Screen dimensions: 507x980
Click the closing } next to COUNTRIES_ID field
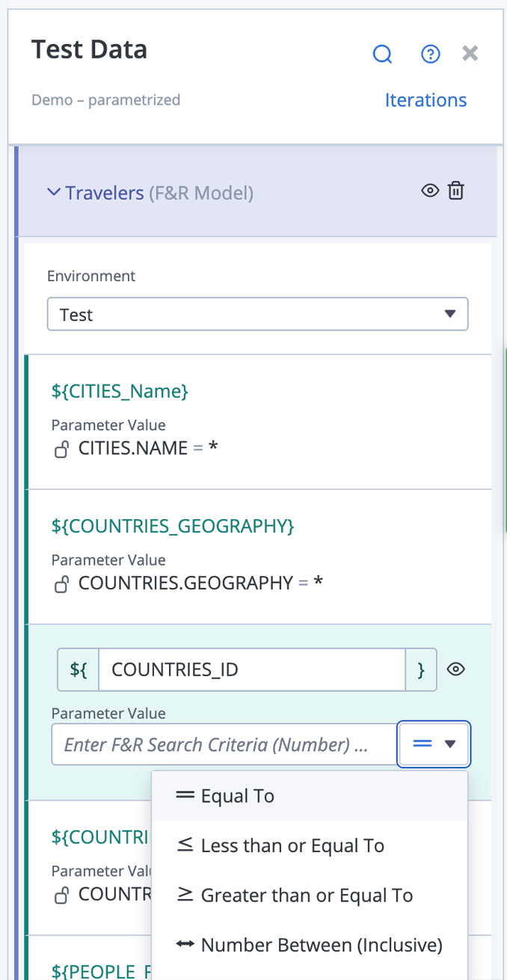click(421, 670)
